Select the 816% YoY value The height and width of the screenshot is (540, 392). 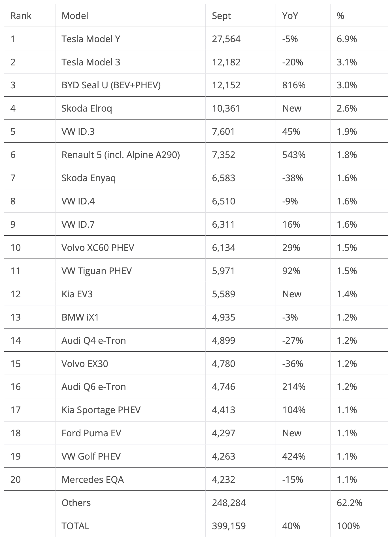294,85
